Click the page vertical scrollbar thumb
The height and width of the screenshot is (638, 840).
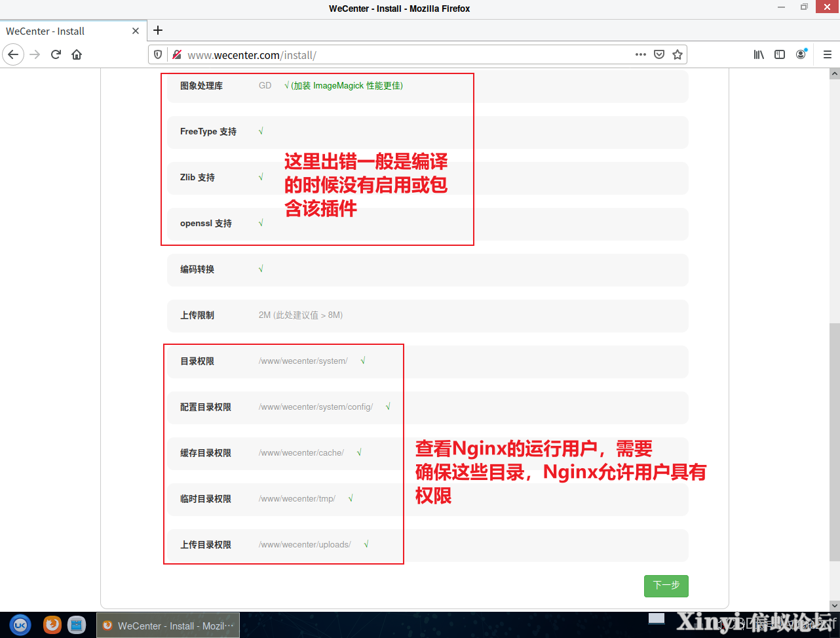click(x=834, y=442)
